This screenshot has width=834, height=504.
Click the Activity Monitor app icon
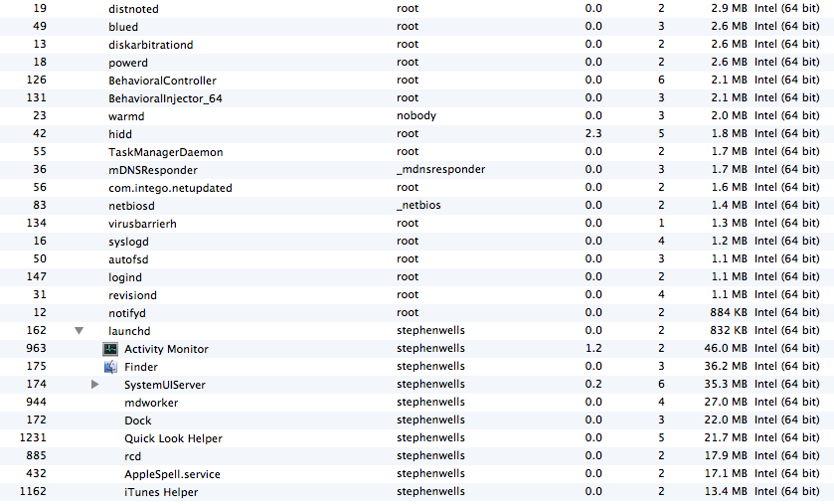click(x=110, y=349)
